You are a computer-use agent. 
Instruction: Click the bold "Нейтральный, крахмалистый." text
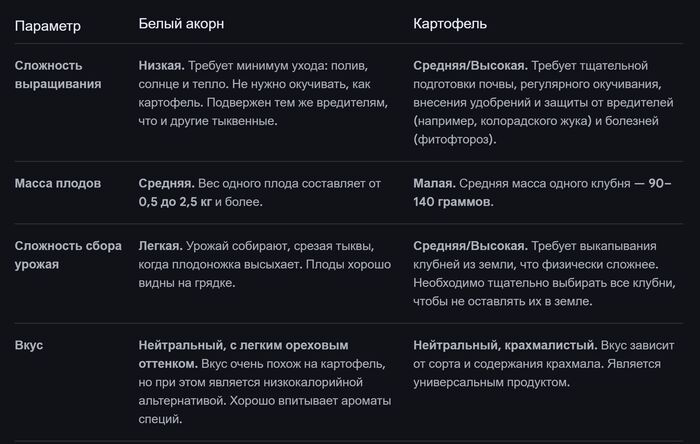point(505,345)
